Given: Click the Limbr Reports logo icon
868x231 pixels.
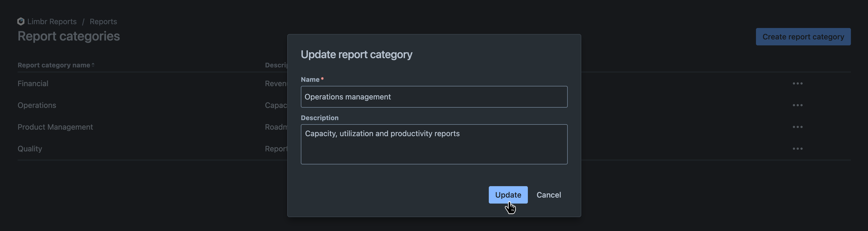Looking at the screenshot, I should 21,21.
